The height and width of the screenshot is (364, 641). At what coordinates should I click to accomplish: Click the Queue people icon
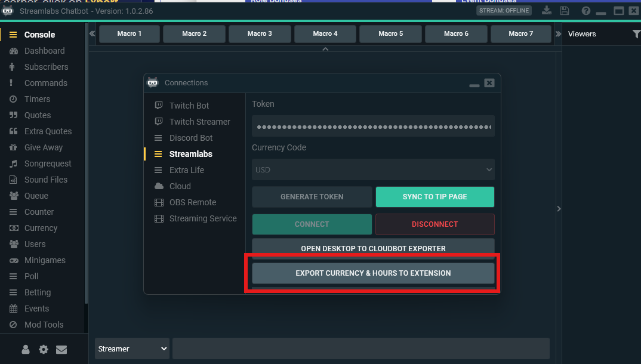coord(14,196)
